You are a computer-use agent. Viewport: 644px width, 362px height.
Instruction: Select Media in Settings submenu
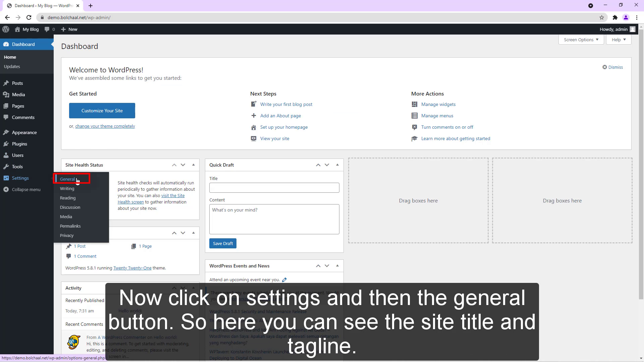(66, 217)
